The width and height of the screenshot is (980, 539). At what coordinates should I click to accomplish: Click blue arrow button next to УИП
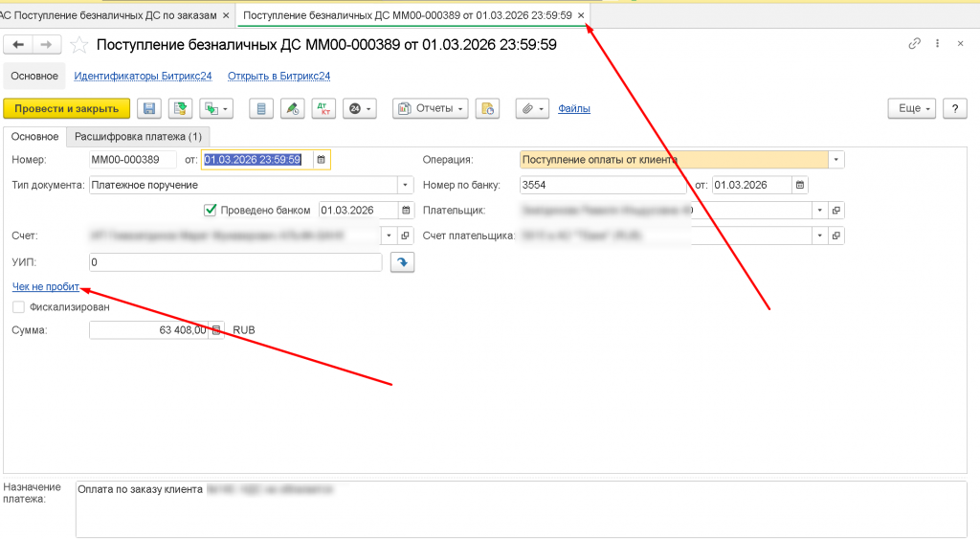coord(403,262)
